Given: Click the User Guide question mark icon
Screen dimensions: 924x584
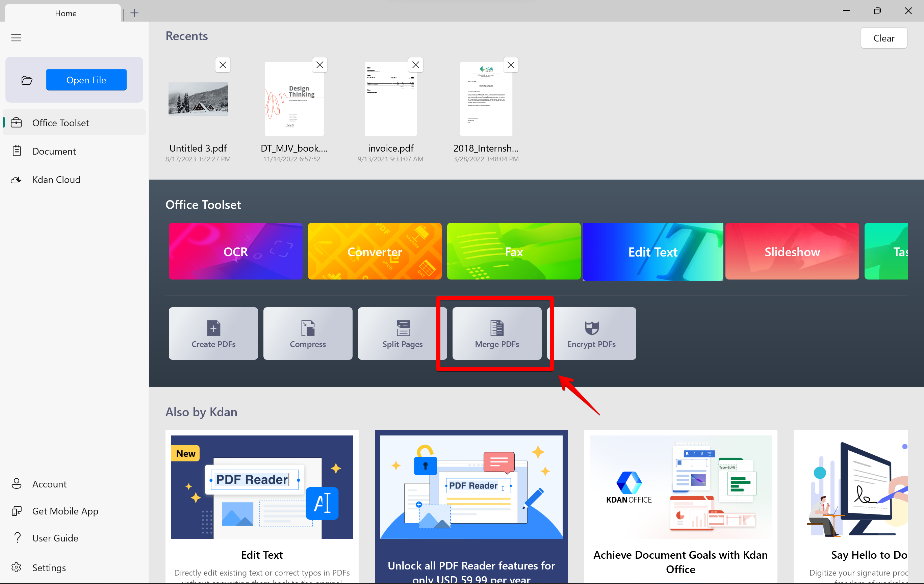Looking at the screenshot, I should click(x=17, y=538).
